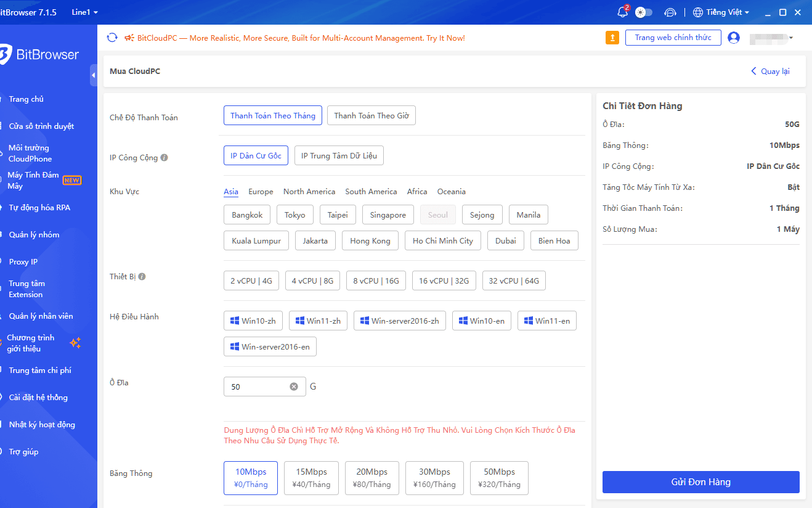Switch to the South America region tab
The width and height of the screenshot is (812, 508).
[x=371, y=192]
